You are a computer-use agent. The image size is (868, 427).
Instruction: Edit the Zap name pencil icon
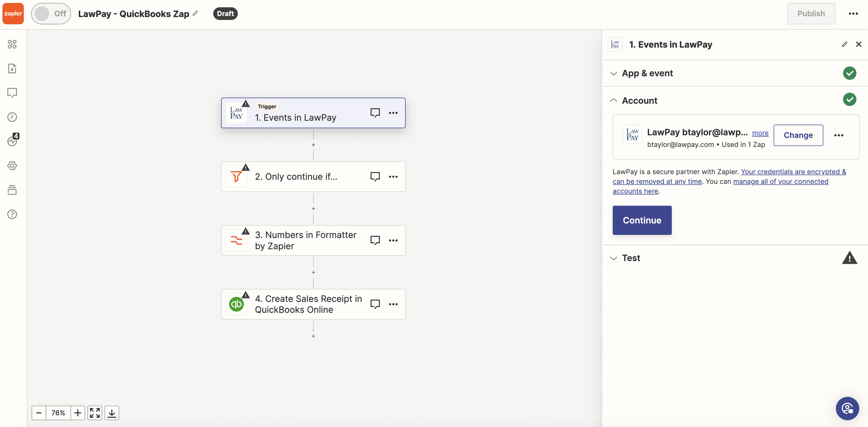coord(195,13)
